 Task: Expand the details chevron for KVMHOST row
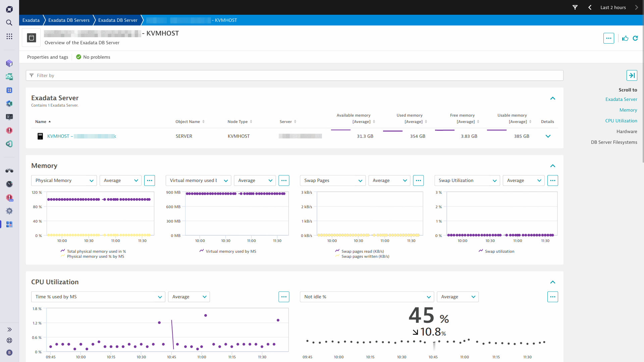click(x=548, y=136)
